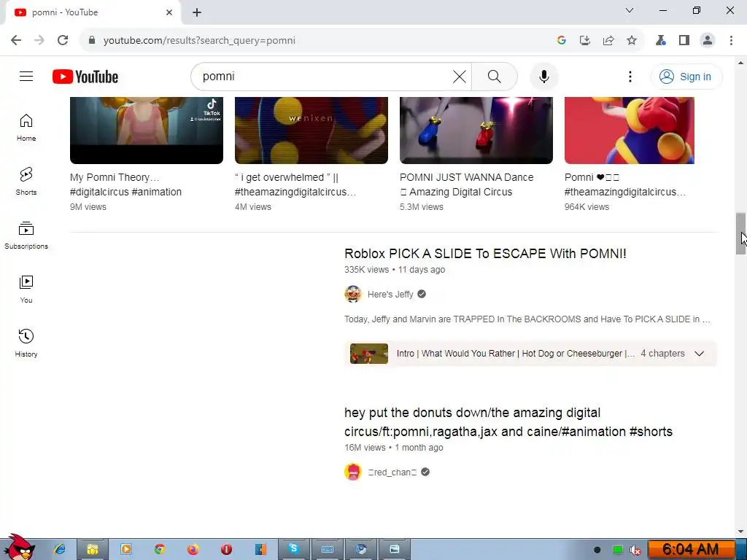Start voice search with microphone

pos(543,76)
